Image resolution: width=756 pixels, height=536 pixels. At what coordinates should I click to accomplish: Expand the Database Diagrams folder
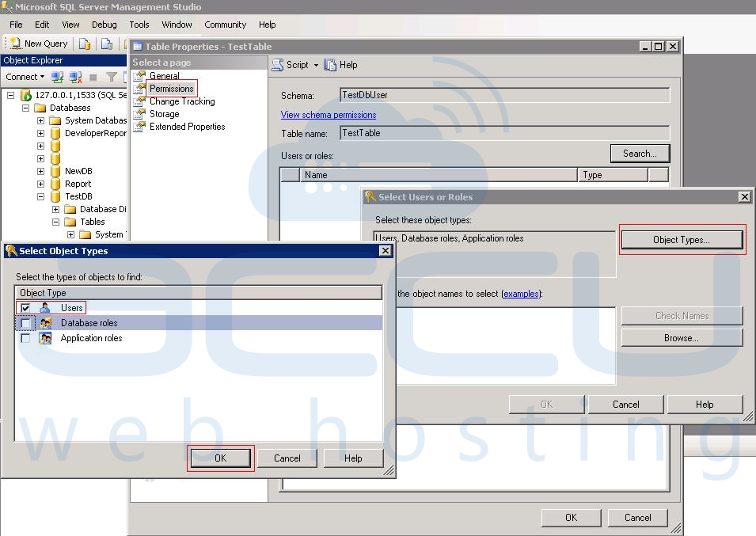55,209
